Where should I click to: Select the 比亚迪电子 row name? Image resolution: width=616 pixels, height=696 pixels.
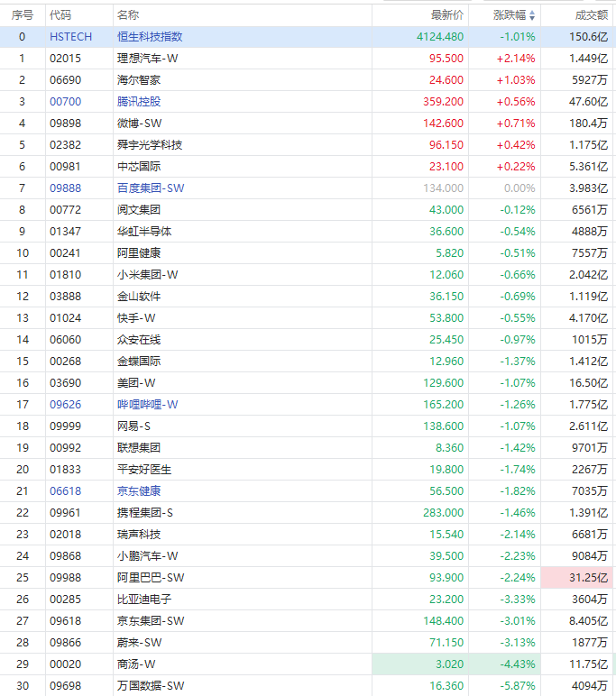tap(144, 600)
